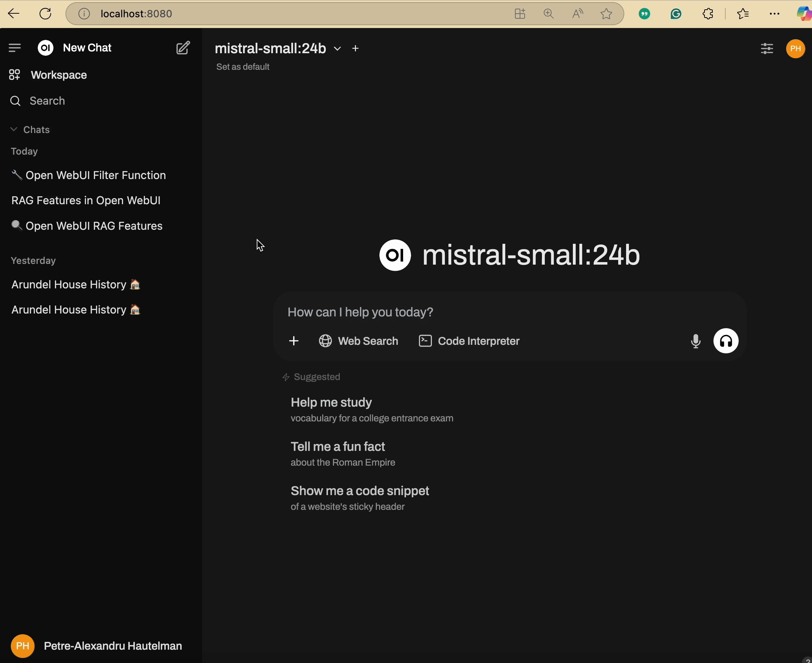Expand the mistral-small:24b model dropdown
Screen dimensions: 812x663
337,49
